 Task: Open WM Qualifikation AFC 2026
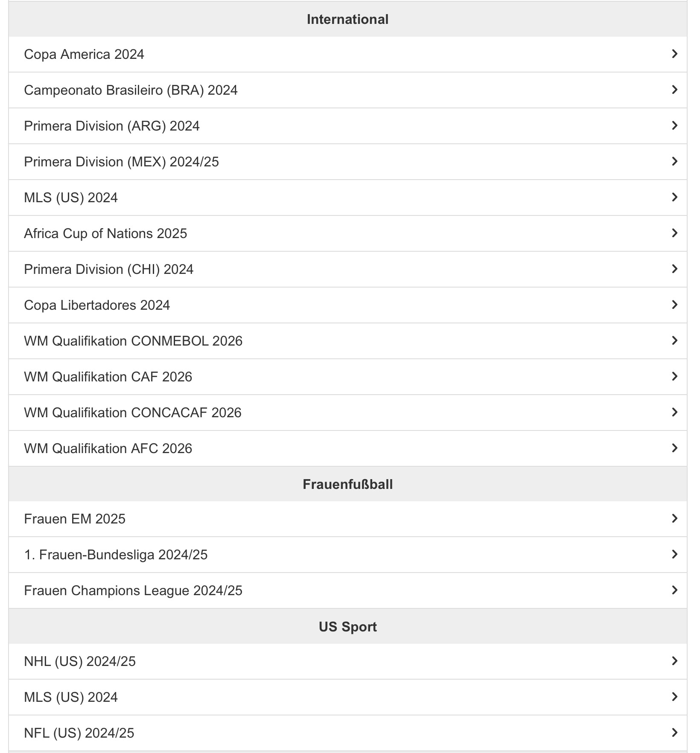108,448
